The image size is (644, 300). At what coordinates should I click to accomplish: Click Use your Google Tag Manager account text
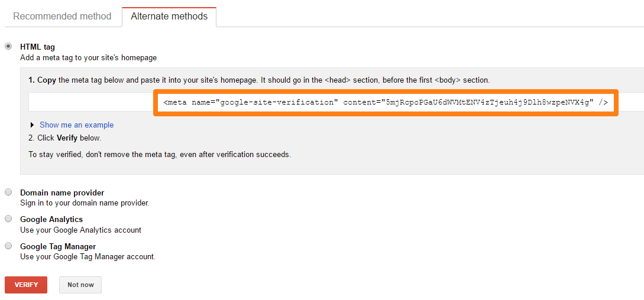click(88, 257)
